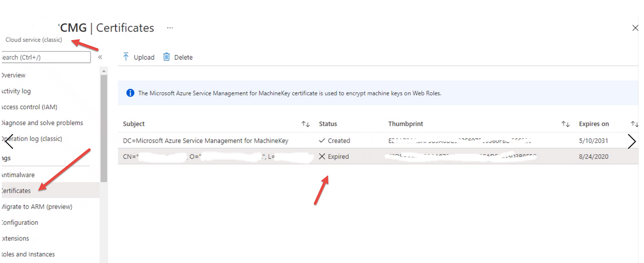Click the Status column header

pos(328,124)
